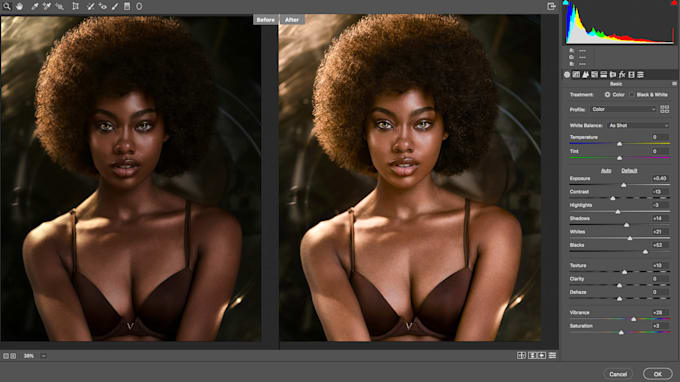Click the Clarity value field

pyautogui.click(x=660, y=279)
